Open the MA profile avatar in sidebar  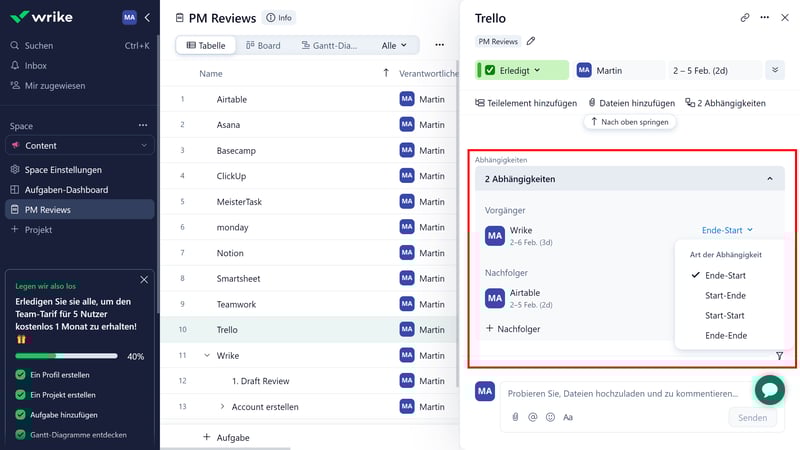(130, 17)
